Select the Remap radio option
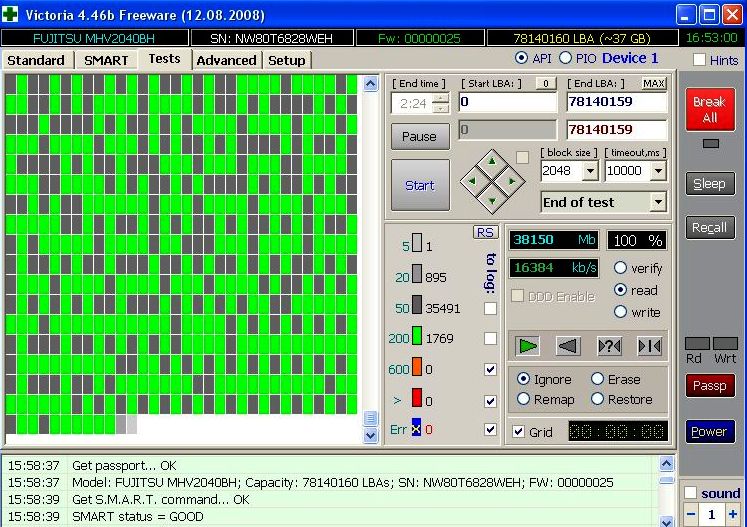 tap(523, 399)
